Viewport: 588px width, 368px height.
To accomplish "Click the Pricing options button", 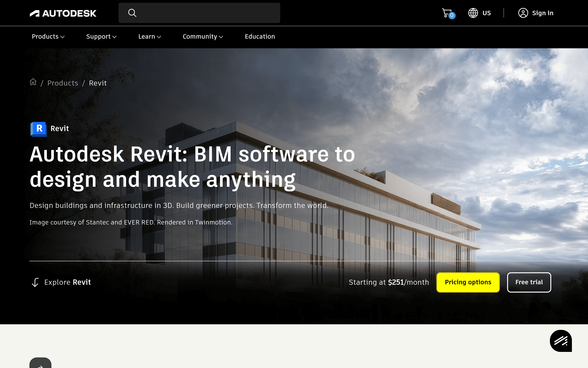I will pos(468,282).
